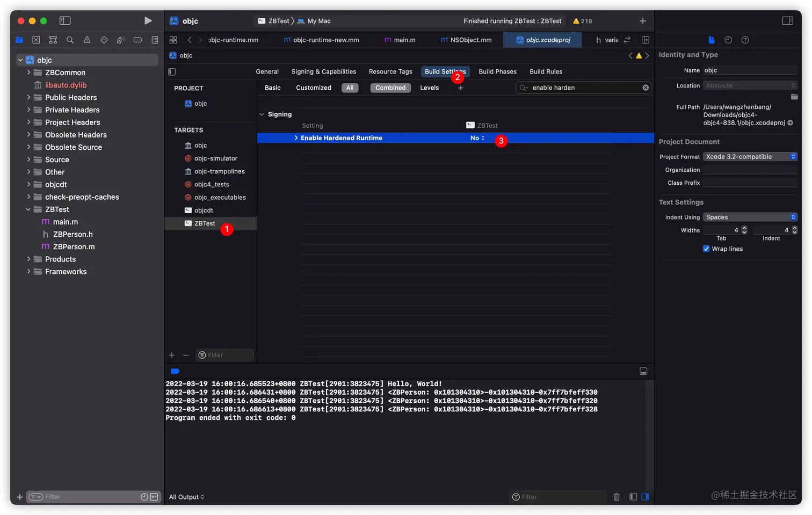Click the 219 warnings indicator
Image resolution: width=812 pixels, height=515 pixels.
(583, 21)
